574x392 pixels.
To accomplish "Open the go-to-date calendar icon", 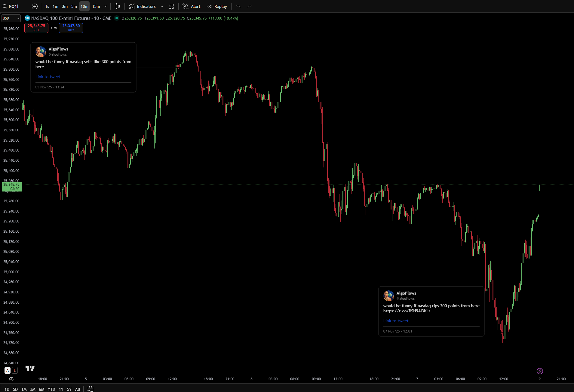I will click(x=90, y=389).
